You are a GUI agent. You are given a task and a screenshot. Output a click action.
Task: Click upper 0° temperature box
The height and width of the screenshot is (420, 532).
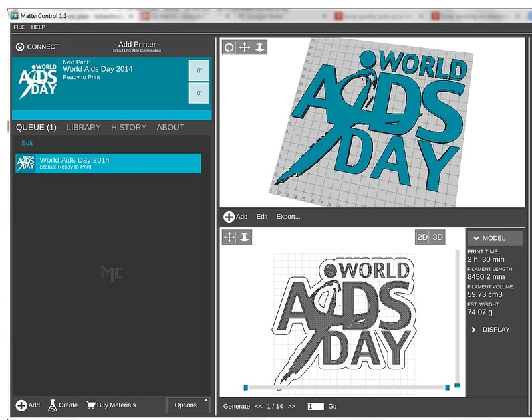tap(199, 71)
